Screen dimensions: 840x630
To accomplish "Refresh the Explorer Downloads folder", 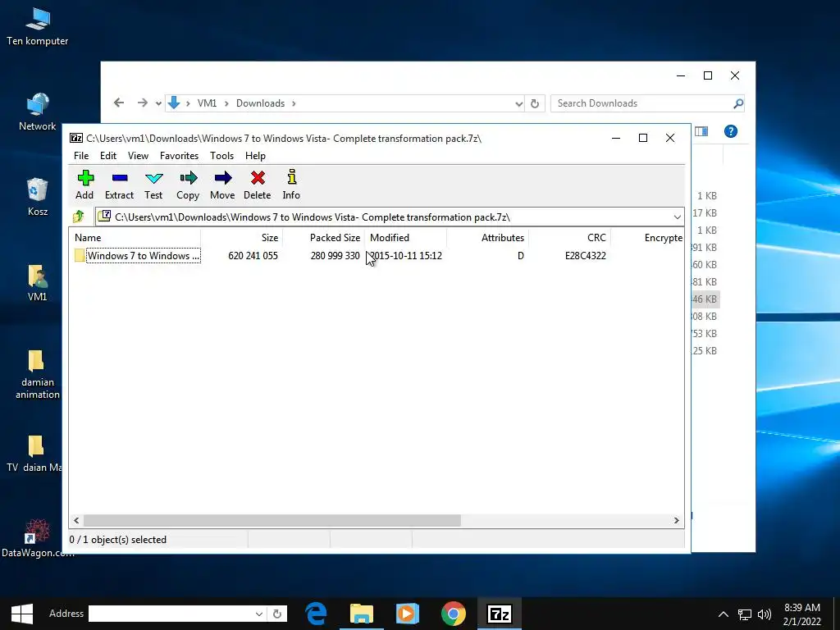I will [535, 104].
